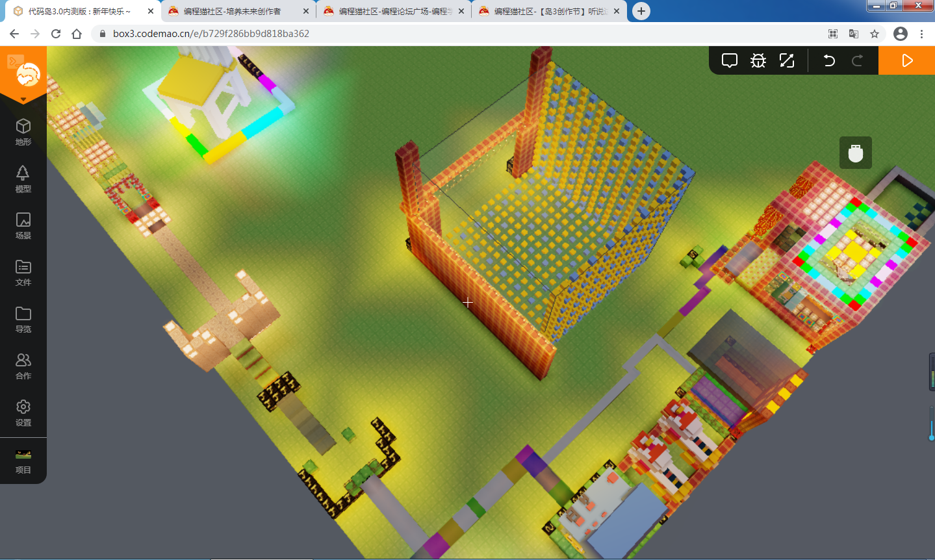Open the debug bug tool

pyautogui.click(x=758, y=60)
